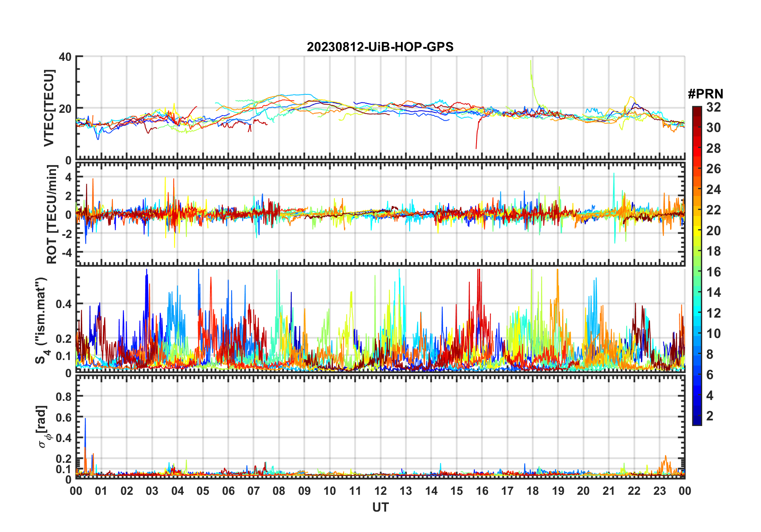Select PRN 32 dark red on colorbar
This screenshot has height=532, width=761.
(x=697, y=108)
